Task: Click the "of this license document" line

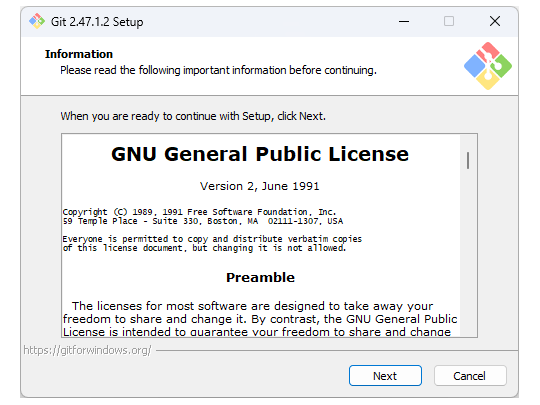Action: click(x=204, y=248)
